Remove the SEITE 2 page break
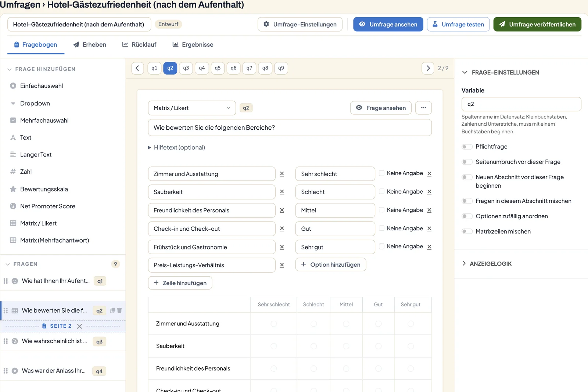 (x=79, y=326)
